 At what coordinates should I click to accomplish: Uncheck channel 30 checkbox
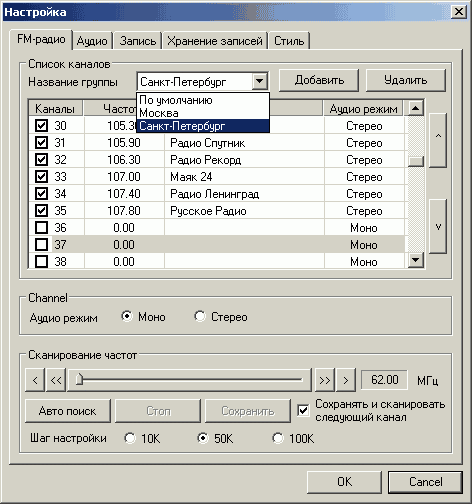pos(41,126)
